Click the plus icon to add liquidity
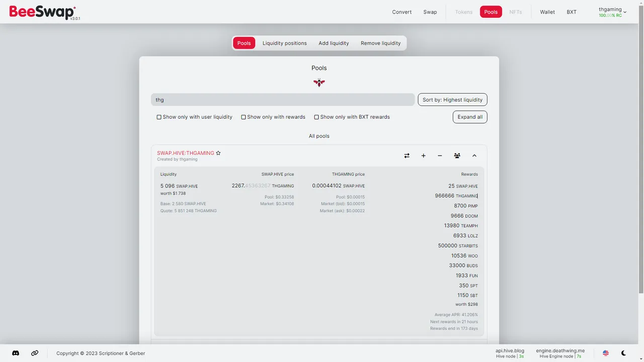Screen dimensions: 644x362 pyautogui.click(x=424, y=156)
